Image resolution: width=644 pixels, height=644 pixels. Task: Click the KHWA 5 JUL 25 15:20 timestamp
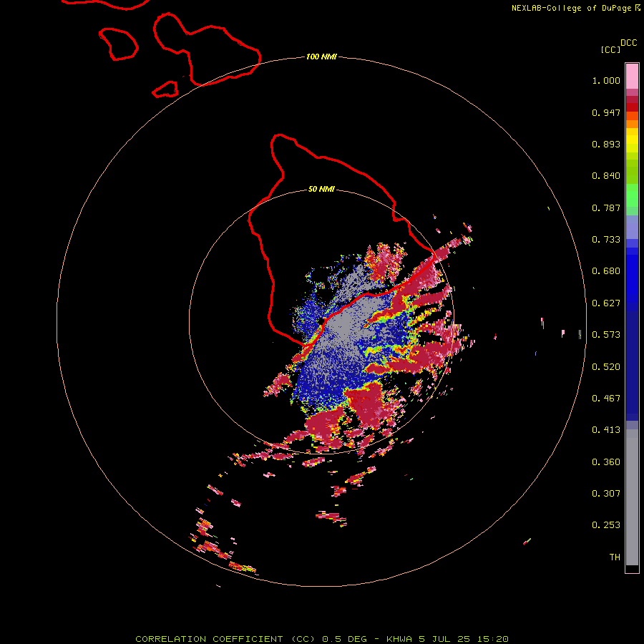click(448, 639)
